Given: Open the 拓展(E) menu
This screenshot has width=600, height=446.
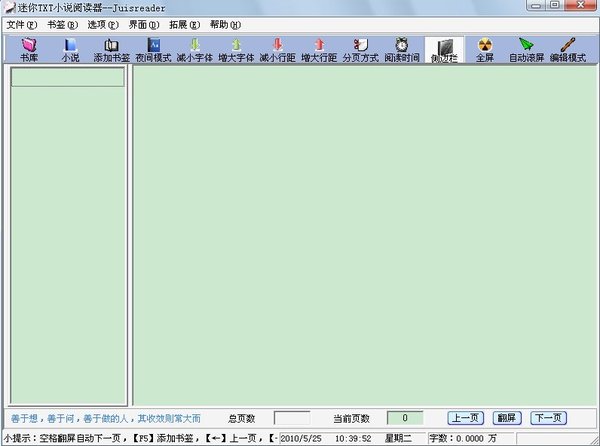Looking at the screenshot, I should click(x=184, y=25).
